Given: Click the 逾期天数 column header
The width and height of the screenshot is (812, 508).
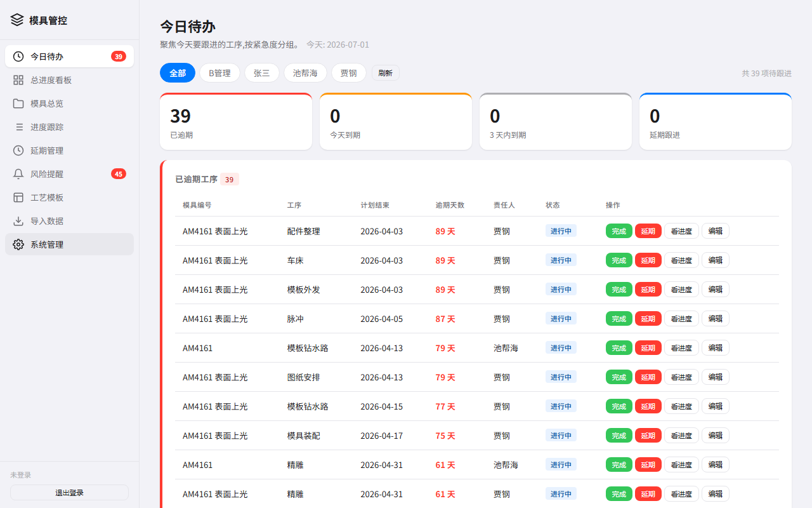Looking at the screenshot, I should (x=450, y=205).
